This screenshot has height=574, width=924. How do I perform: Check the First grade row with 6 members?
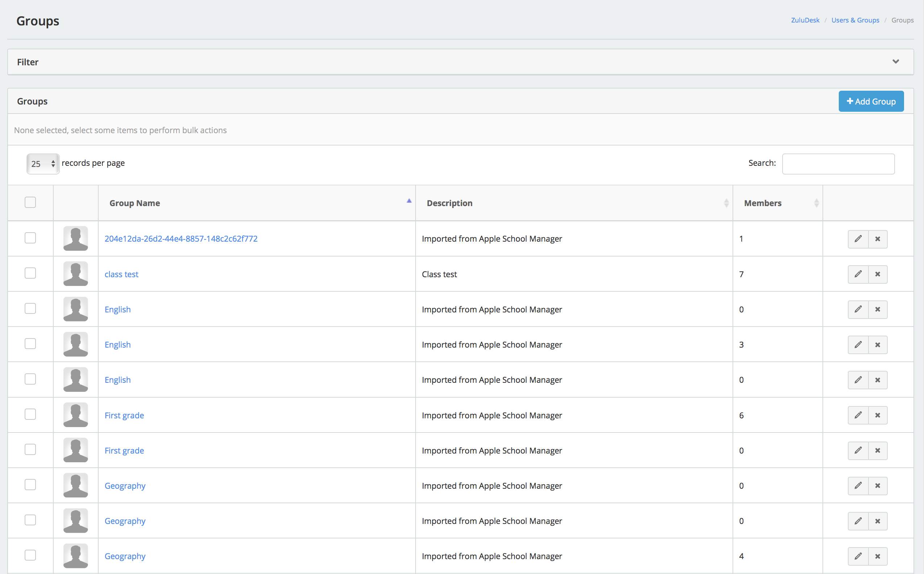pyautogui.click(x=30, y=414)
